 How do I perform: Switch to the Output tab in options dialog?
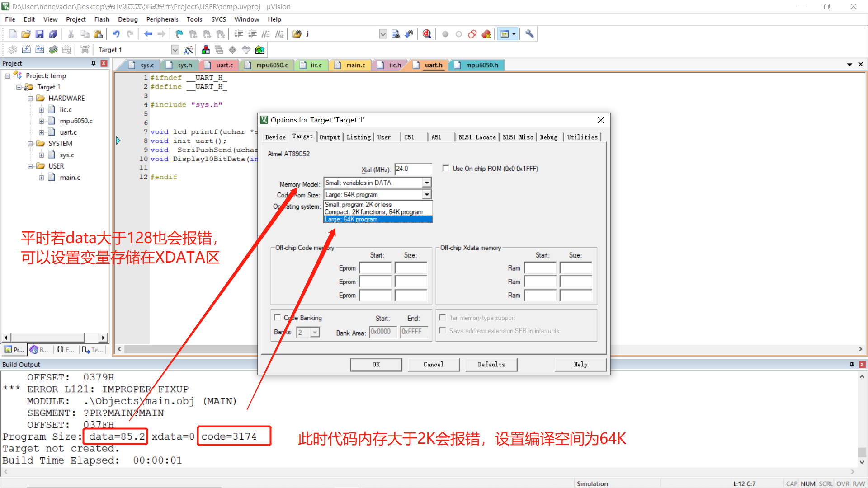click(330, 137)
